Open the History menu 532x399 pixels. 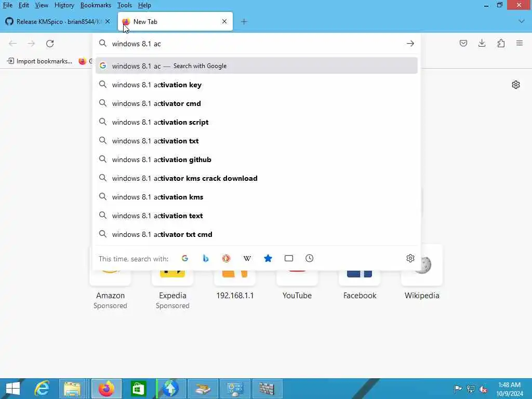coord(64,5)
